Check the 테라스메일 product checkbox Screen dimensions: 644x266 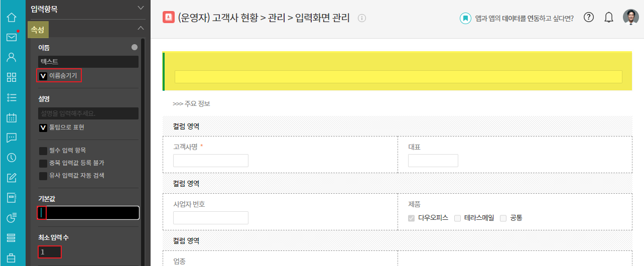[x=457, y=218]
